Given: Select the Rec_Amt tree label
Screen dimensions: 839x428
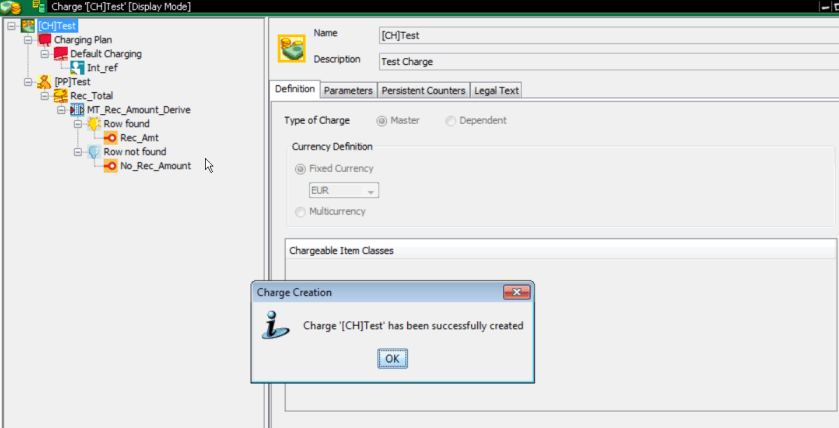Looking at the screenshot, I should [x=139, y=138].
